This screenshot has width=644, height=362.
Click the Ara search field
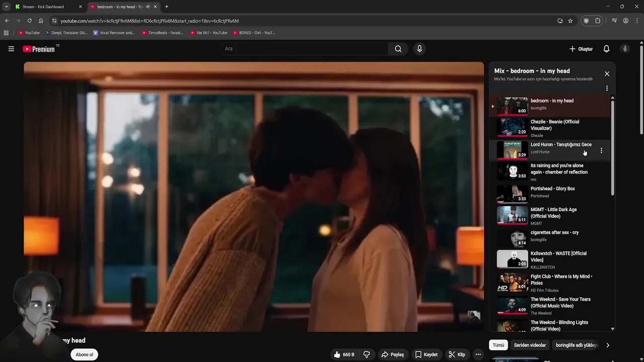coord(303,49)
